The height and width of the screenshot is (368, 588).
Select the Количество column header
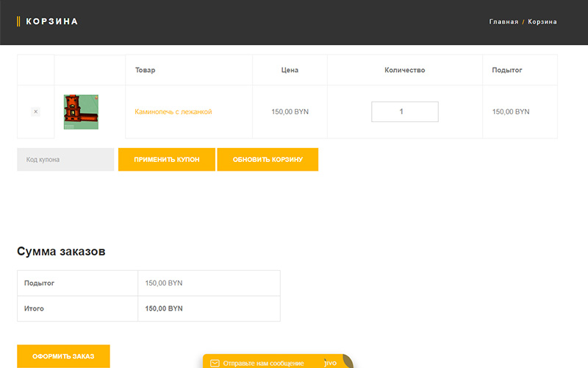point(405,70)
